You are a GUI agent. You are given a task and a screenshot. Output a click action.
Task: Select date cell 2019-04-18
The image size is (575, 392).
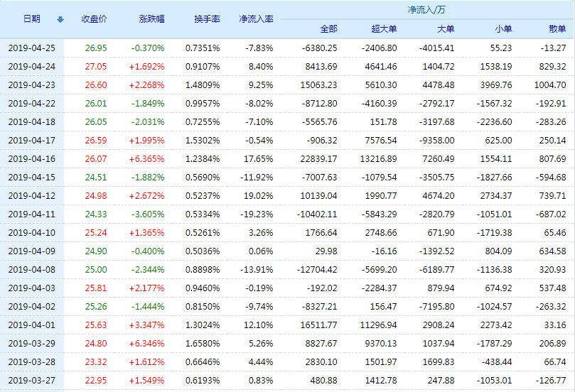point(31,122)
